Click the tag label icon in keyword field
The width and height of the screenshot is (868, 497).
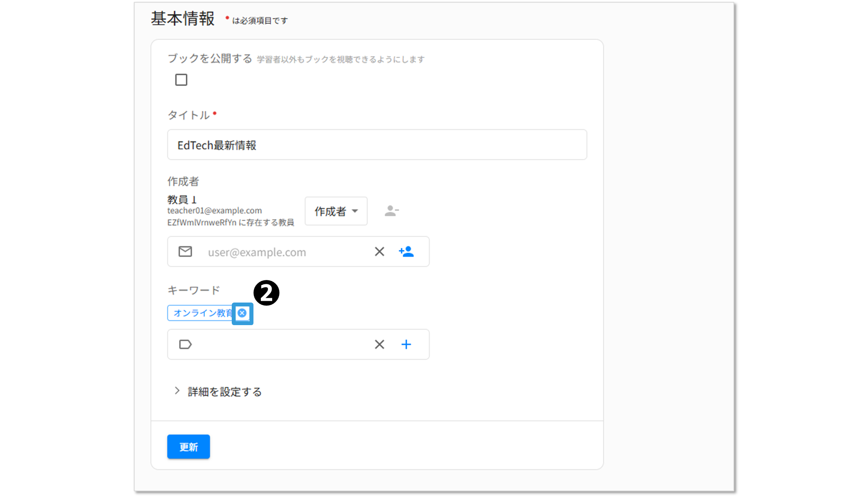click(185, 345)
